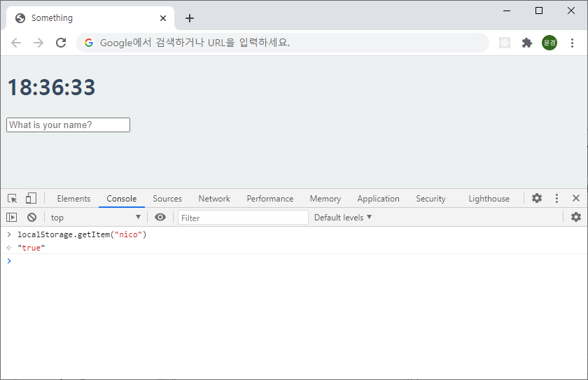Clear the console

32,218
